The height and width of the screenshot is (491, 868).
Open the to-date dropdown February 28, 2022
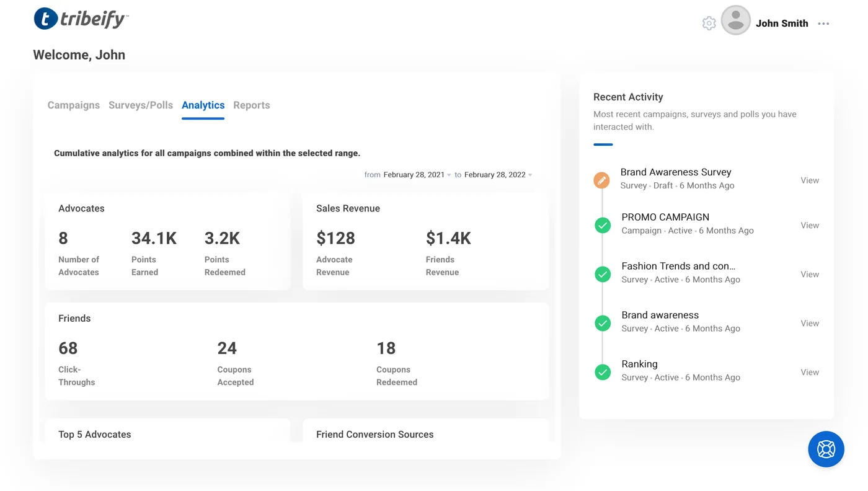click(x=498, y=175)
